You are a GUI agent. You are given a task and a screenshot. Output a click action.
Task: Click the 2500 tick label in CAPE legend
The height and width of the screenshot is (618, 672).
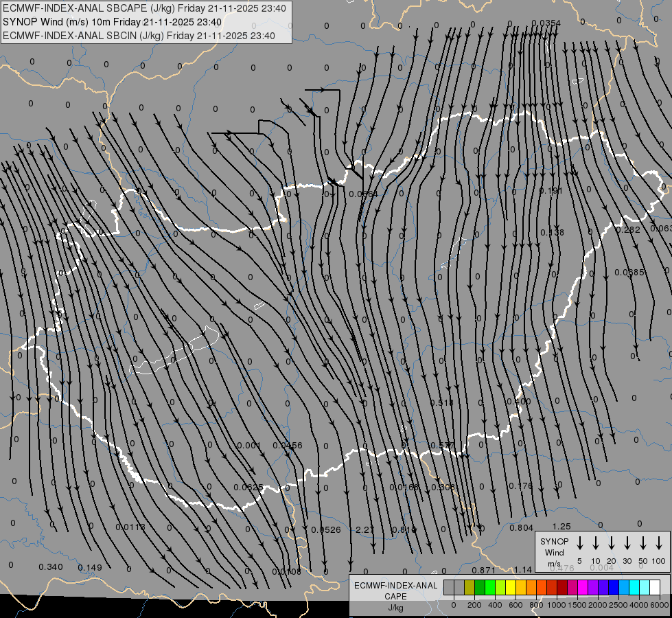coord(618,605)
